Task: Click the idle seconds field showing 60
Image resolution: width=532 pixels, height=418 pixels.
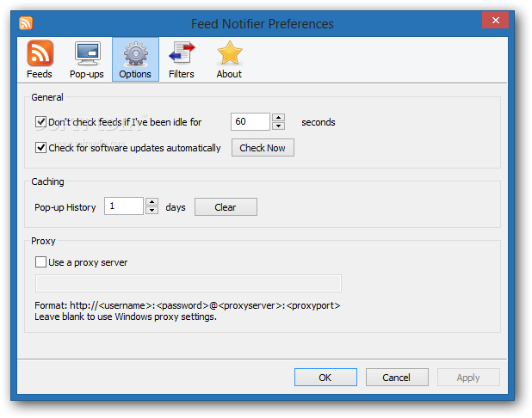Action: pyautogui.click(x=251, y=122)
